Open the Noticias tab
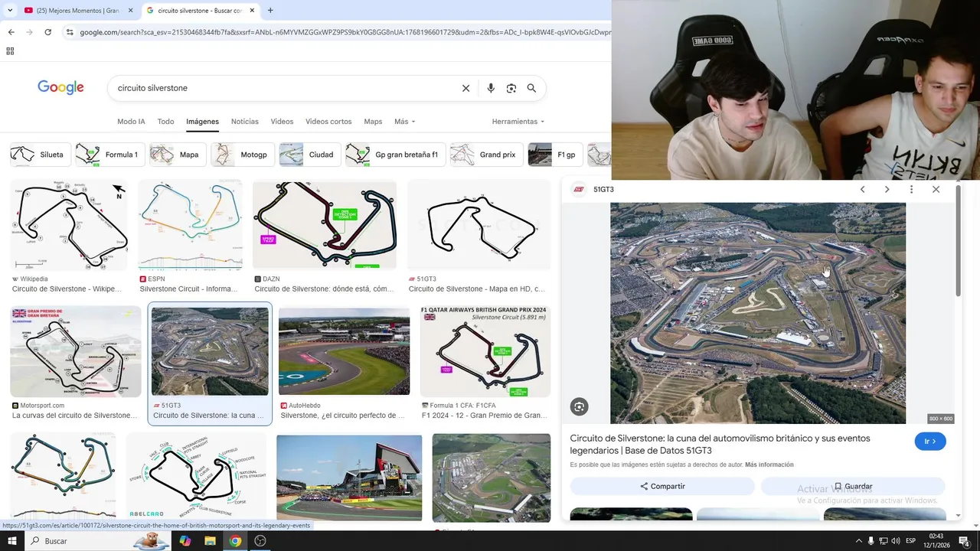The image size is (980, 551). pyautogui.click(x=245, y=122)
